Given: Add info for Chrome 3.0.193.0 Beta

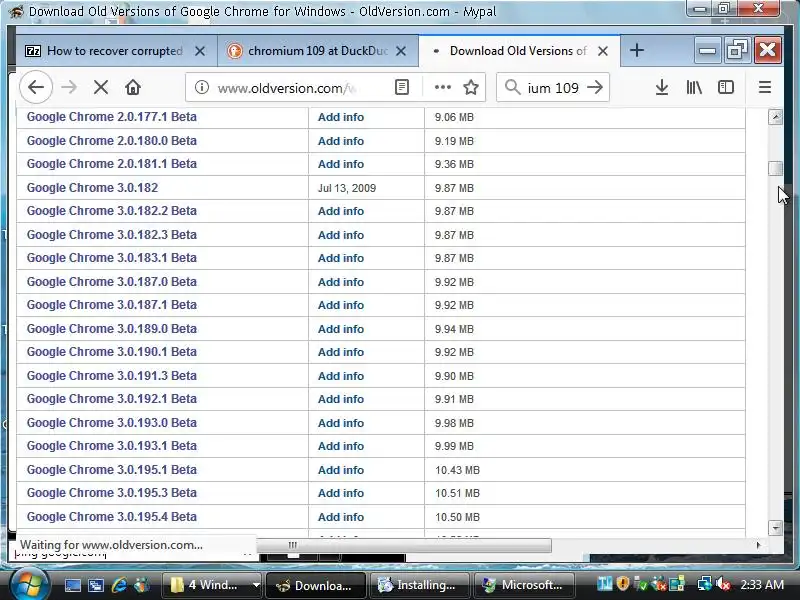Looking at the screenshot, I should 341,422.
